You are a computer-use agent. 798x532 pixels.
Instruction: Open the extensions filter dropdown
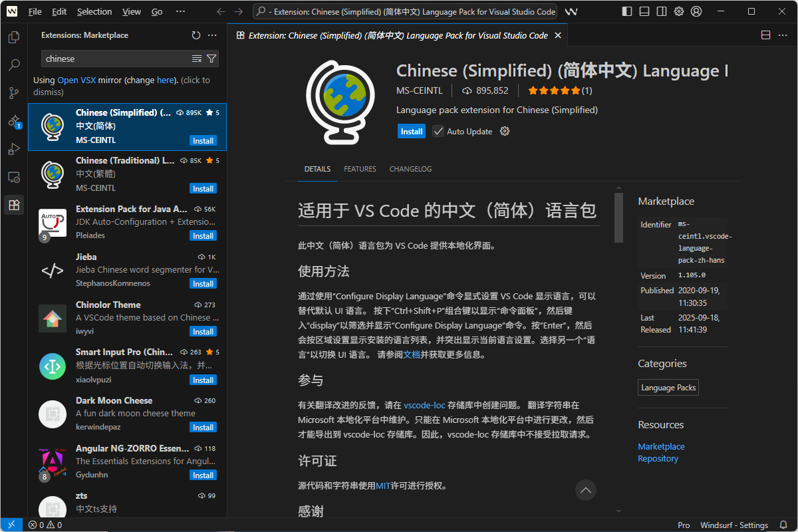click(211, 59)
